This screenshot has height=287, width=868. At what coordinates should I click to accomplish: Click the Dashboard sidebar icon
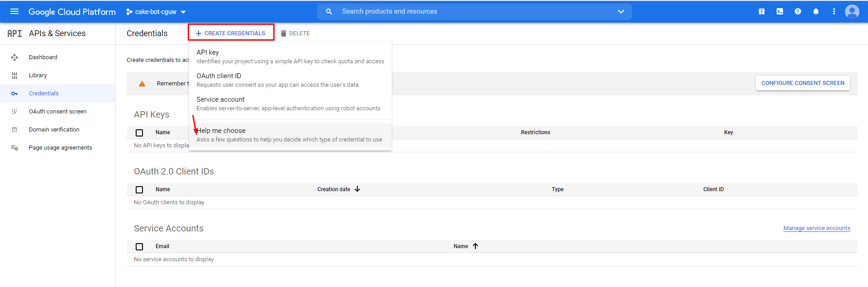click(x=14, y=57)
